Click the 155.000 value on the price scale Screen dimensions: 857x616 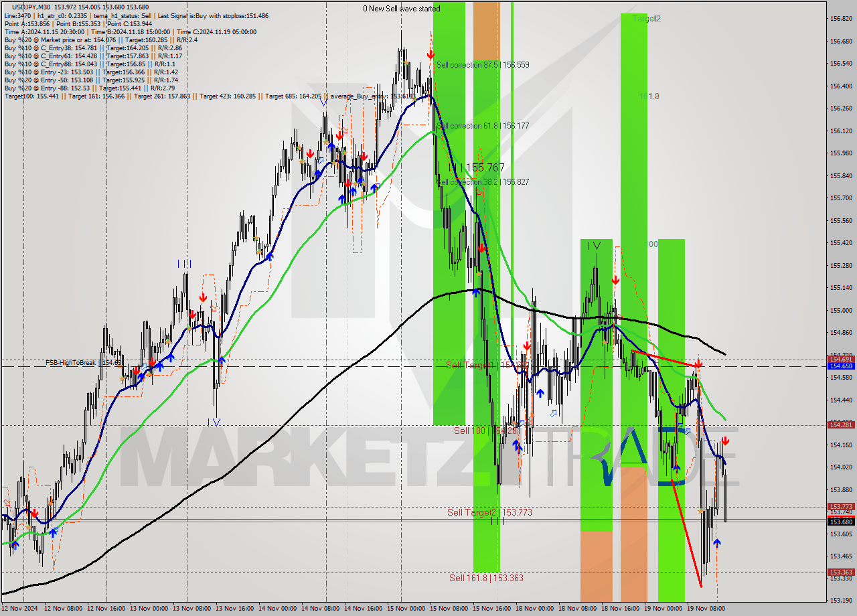tap(841, 310)
